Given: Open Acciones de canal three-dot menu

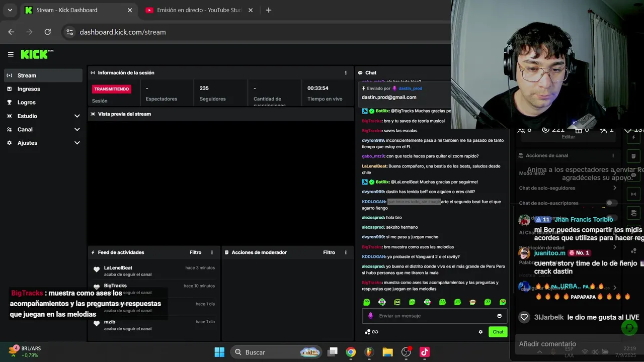Looking at the screenshot, I should coord(613,156).
